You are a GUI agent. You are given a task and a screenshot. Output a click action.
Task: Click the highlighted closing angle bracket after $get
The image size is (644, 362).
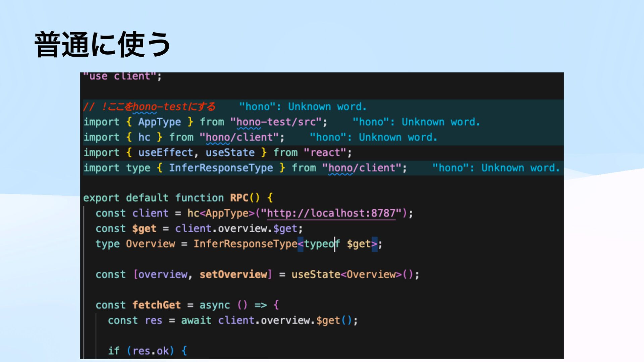pos(375,244)
